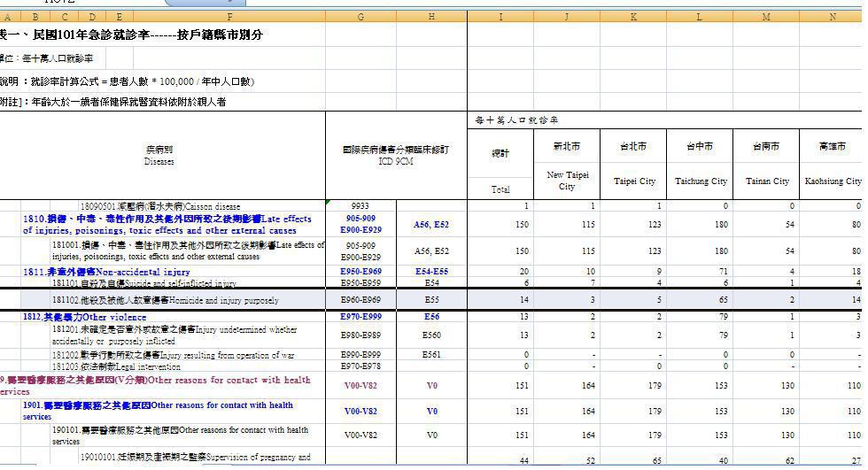
Task: Select the 台南市 header cell
Action: pyautogui.click(x=766, y=146)
